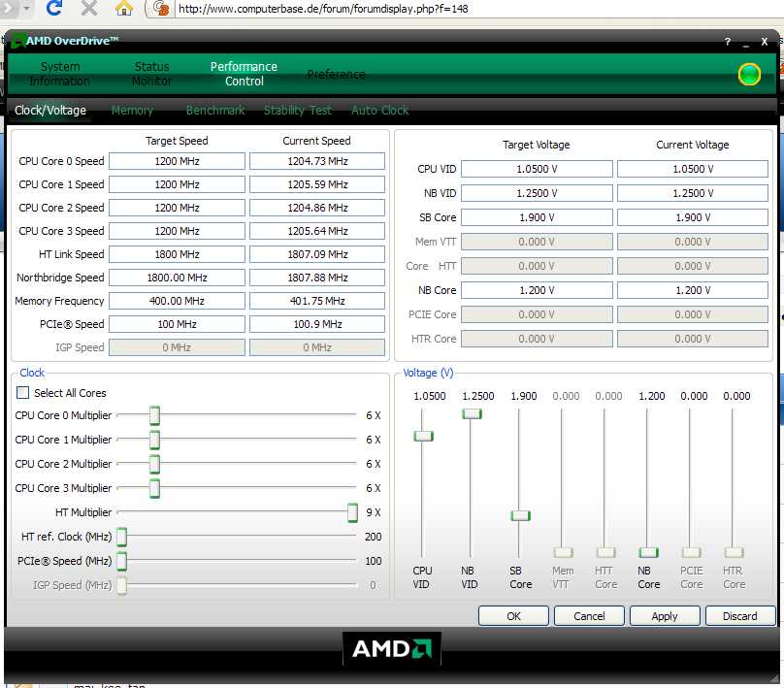Open the System Information tab

59,74
